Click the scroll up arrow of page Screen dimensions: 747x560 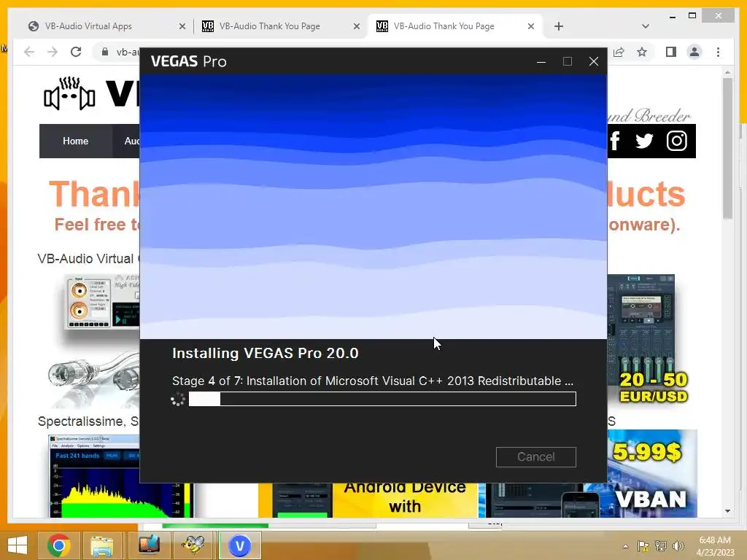(x=727, y=73)
